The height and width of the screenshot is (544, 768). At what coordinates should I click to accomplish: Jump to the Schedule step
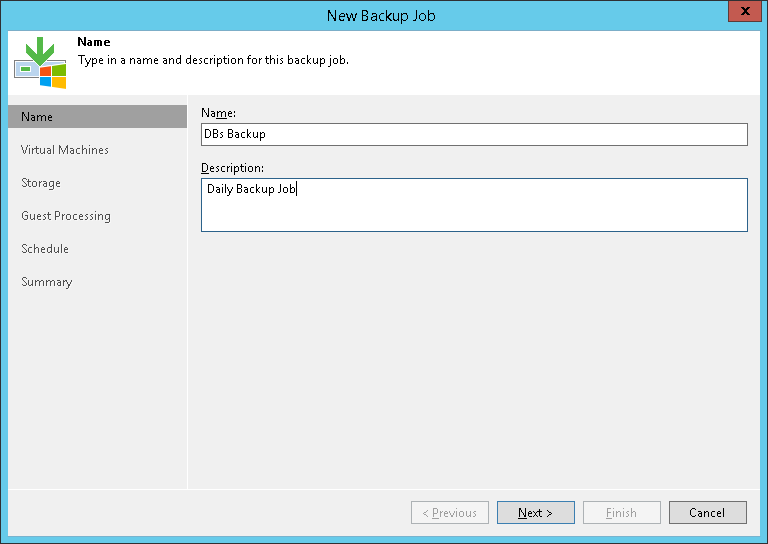45,249
